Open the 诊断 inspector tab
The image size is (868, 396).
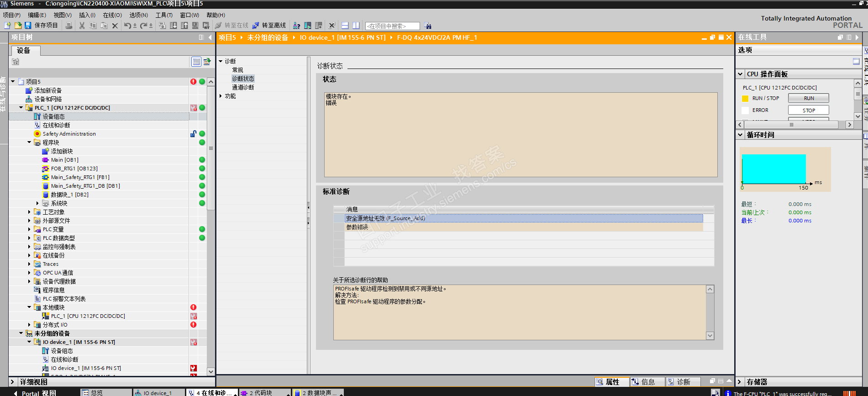pos(682,382)
